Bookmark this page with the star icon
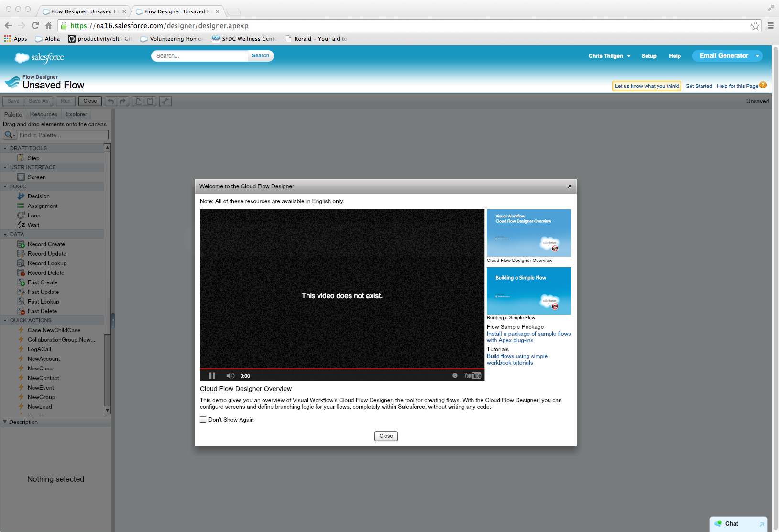This screenshot has width=779, height=532. point(755,26)
